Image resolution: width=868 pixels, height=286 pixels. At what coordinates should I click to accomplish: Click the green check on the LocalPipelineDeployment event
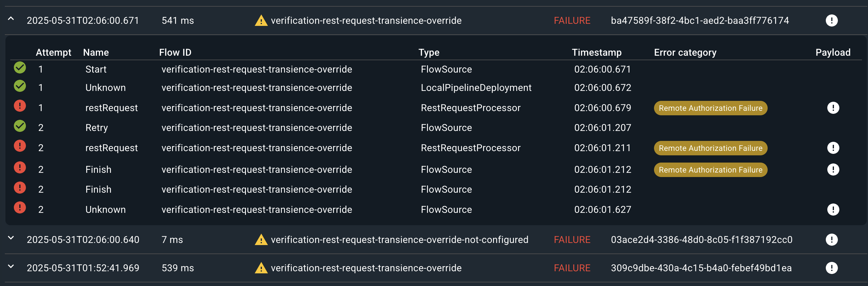click(x=20, y=86)
